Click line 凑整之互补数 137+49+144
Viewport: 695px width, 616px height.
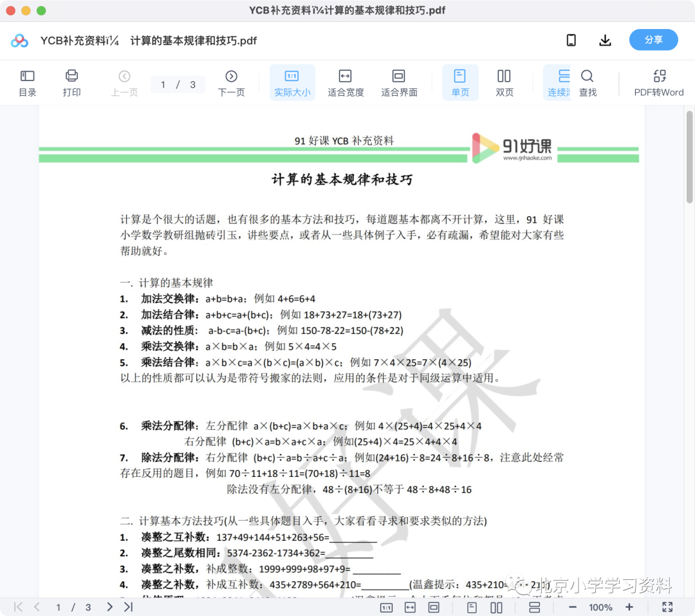[x=248, y=537]
